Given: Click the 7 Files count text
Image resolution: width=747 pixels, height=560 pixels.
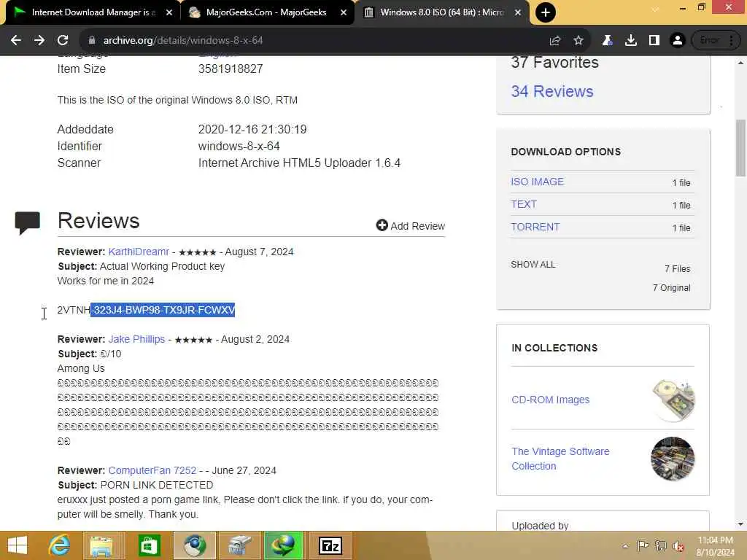Looking at the screenshot, I should (x=678, y=269).
